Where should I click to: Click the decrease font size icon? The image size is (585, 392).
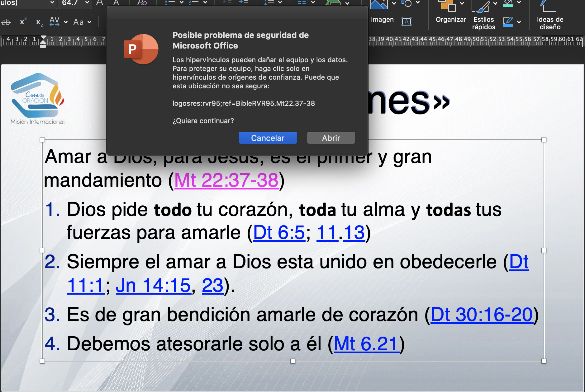(116, 3)
